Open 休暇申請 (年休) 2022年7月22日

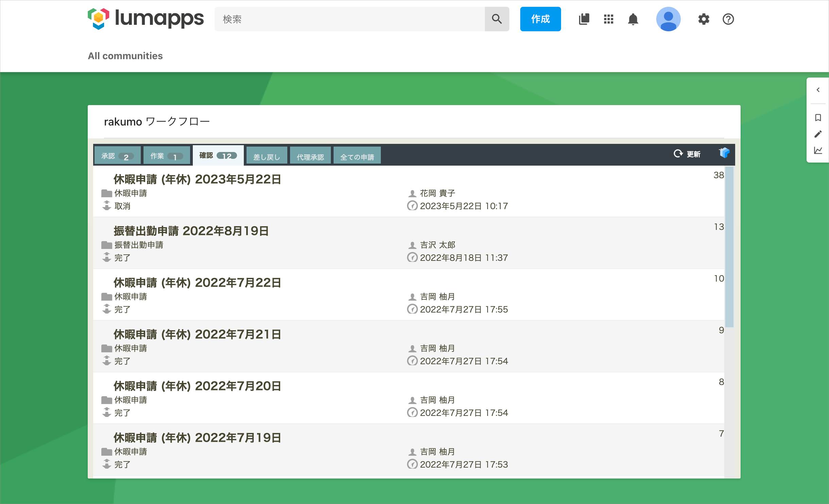click(197, 283)
